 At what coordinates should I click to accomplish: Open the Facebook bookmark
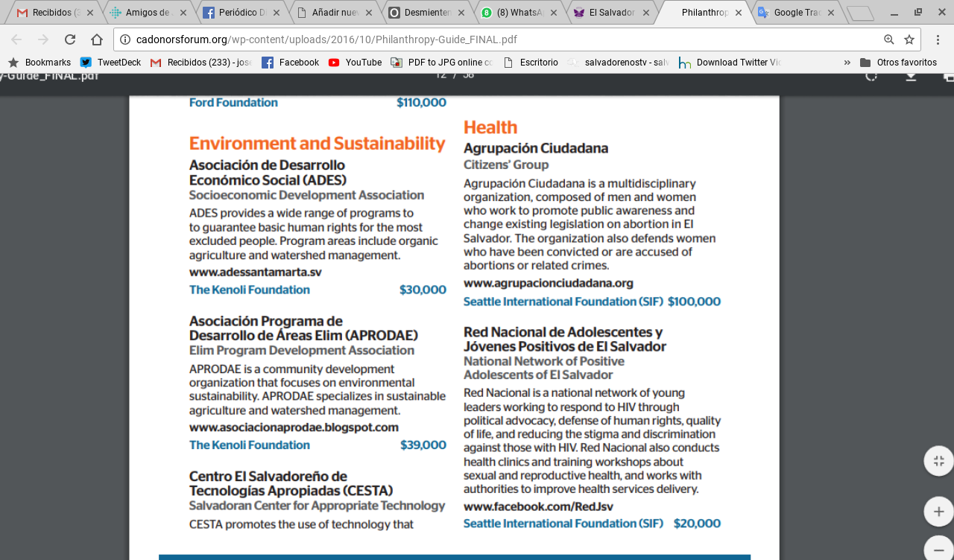291,63
